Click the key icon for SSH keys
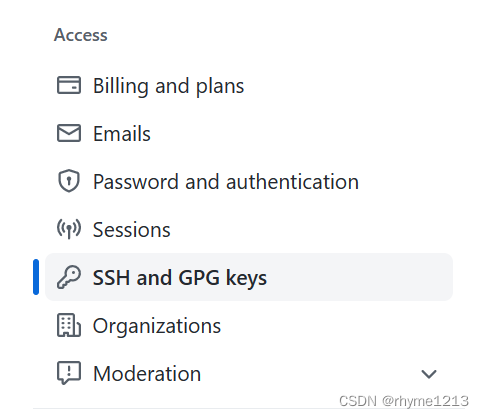Screen dimensions: 484x418 click(x=69, y=277)
